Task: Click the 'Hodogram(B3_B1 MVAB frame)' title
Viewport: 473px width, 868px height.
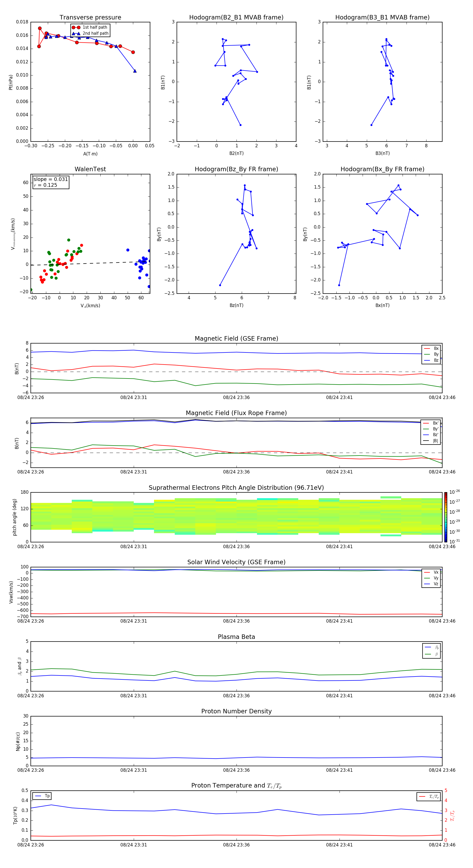Action: point(382,18)
